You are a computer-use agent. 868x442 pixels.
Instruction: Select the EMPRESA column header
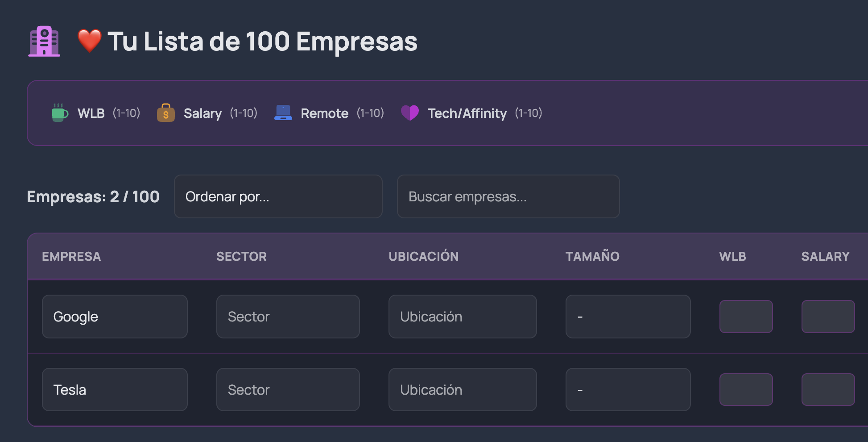pos(71,256)
